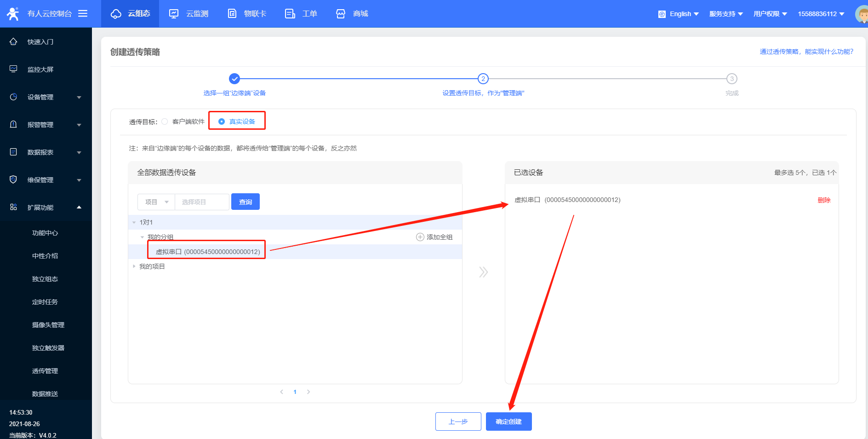Click the plus icon for 添加全组

coord(420,237)
